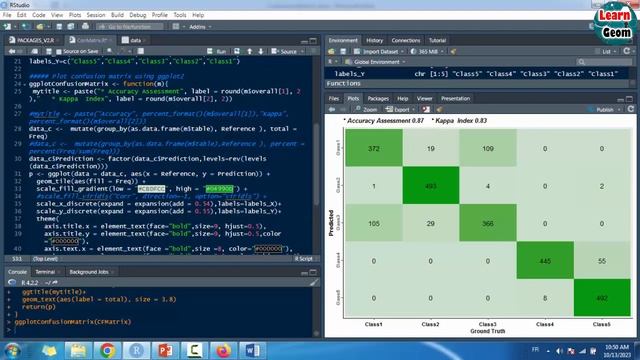Open the Plots menu
This screenshot has width=640, height=360.
coord(75,15)
